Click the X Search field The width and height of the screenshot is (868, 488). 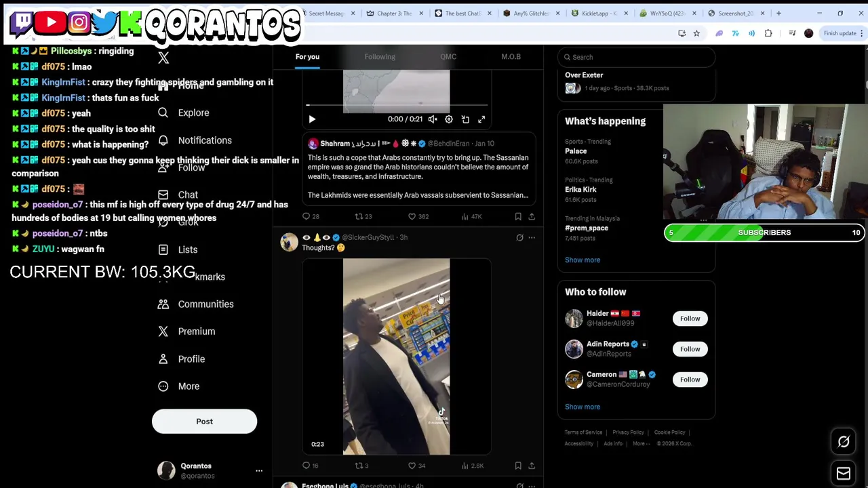(x=636, y=57)
